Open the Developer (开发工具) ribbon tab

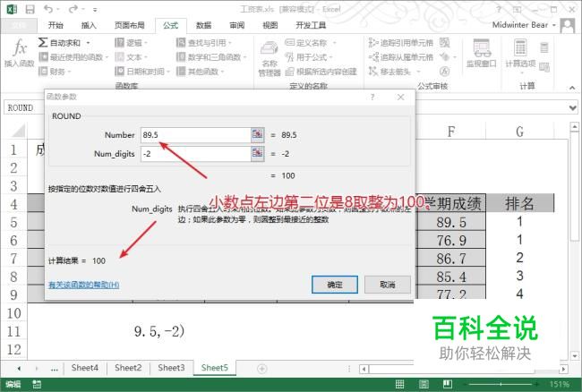click(311, 25)
